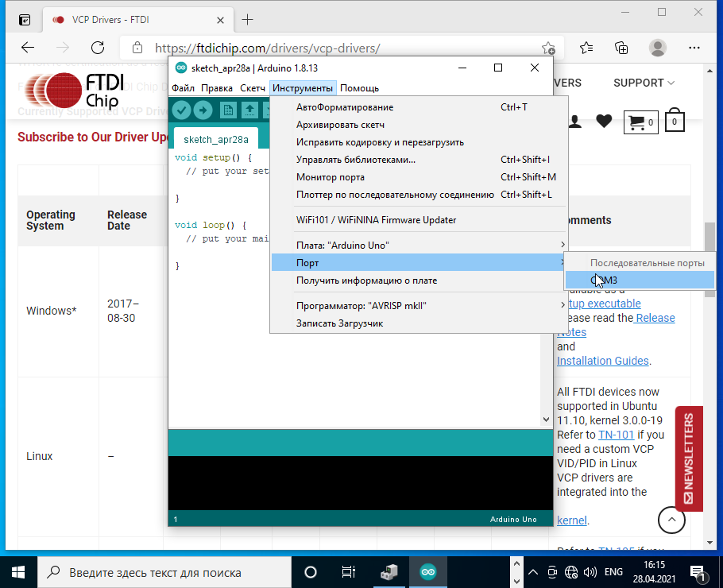Click the Edge address bar URL
Image resolution: width=723 pixels, height=588 pixels.
(x=268, y=48)
